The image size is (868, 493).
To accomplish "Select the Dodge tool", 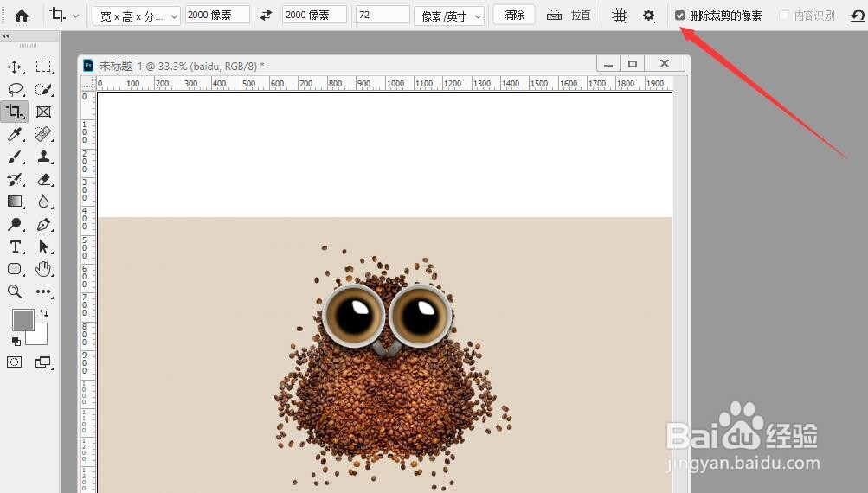I will click(15, 224).
